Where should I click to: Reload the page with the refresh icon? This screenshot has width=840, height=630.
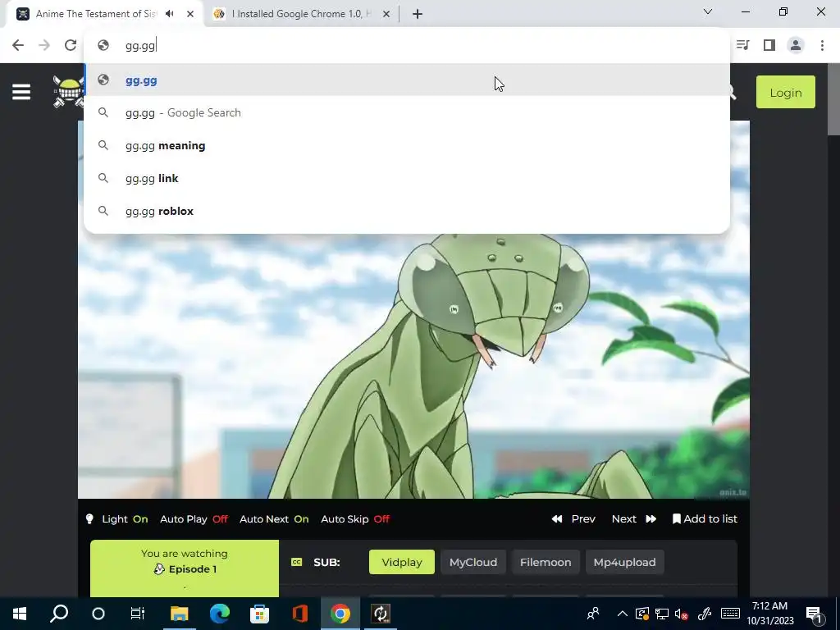[x=71, y=45]
